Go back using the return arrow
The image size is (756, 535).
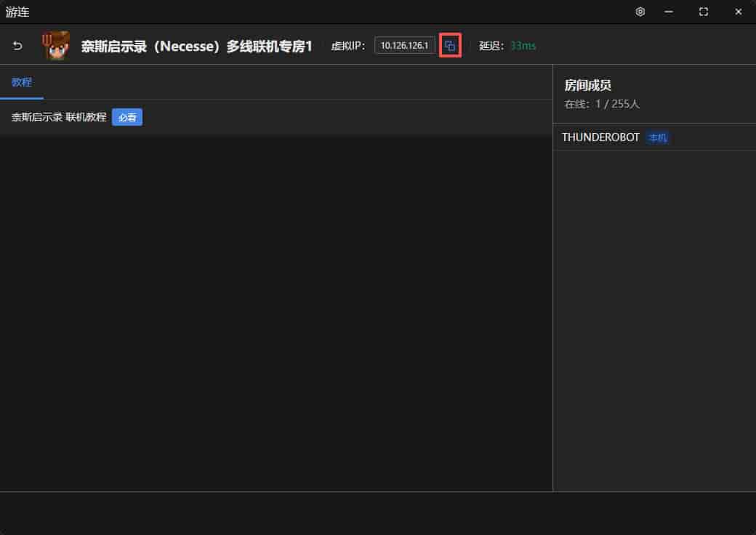tap(17, 46)
